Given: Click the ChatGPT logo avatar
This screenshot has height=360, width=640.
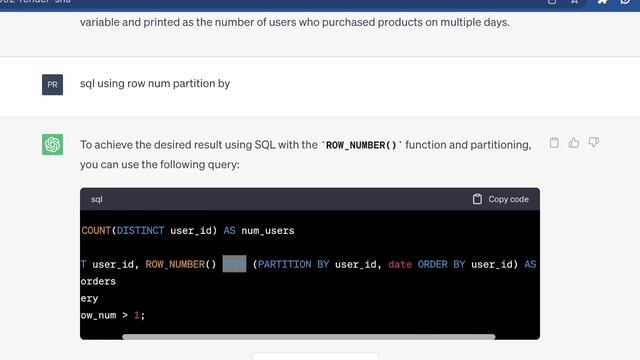Looking at the screenshot, I should (52, 144).
